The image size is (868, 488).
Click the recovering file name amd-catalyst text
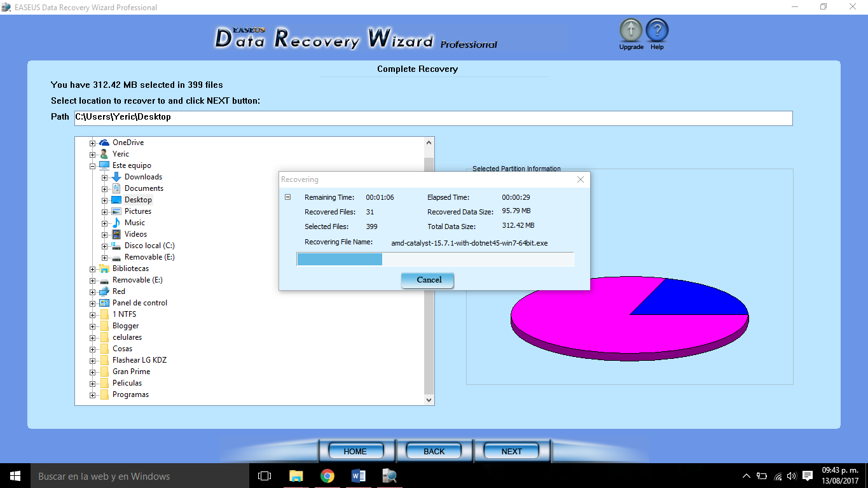point(469,242)
